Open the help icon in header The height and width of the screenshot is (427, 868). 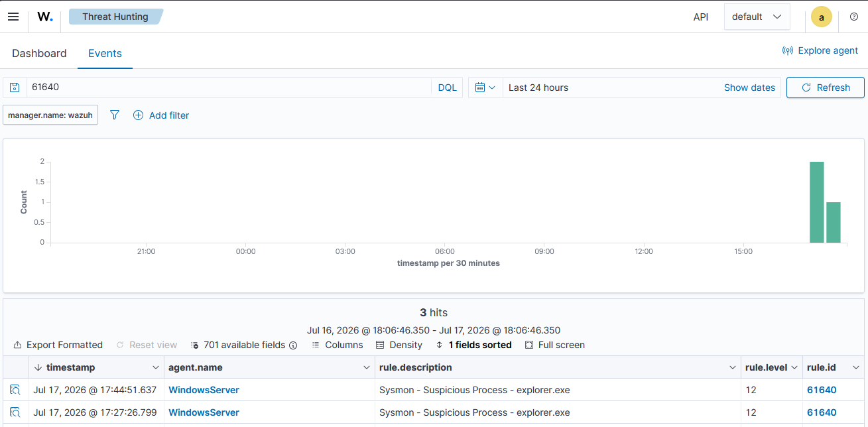853,17
